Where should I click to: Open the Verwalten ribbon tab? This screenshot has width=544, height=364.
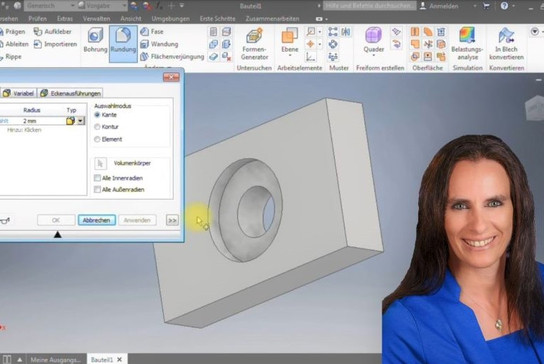(x=96, y=19)
